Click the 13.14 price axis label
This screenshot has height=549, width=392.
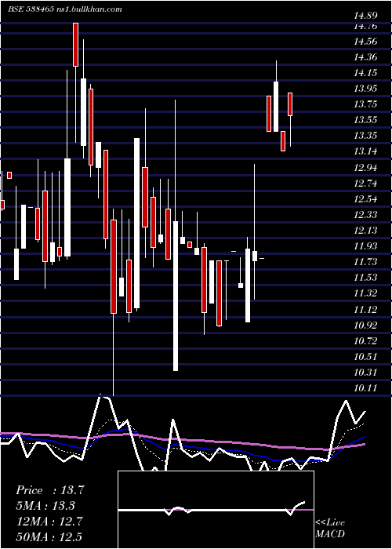click(365, 151)
